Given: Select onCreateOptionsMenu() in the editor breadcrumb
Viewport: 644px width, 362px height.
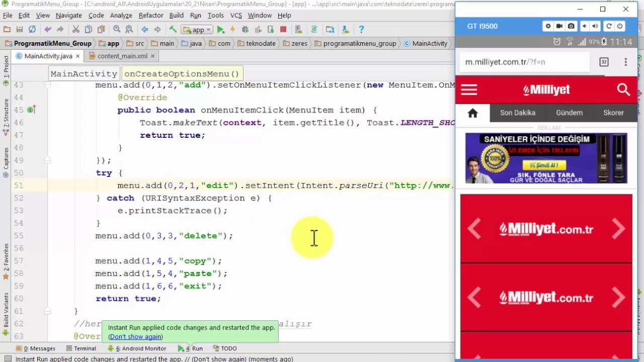Looking at the screenshot, I should (182, 74).
